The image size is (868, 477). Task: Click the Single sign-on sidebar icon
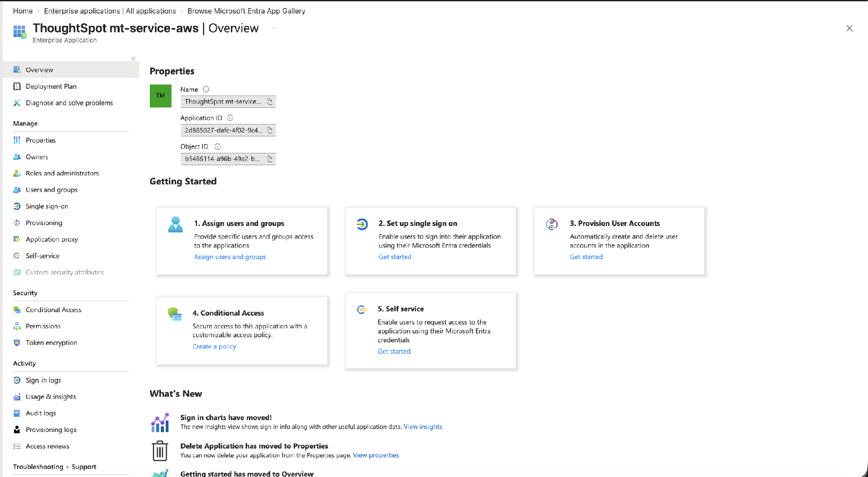coord(17,206)
